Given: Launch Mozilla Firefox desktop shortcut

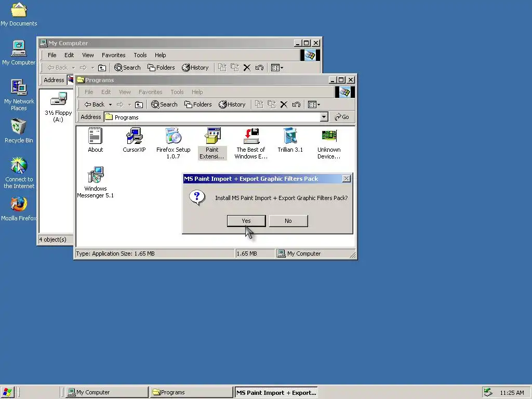Looking at the screenshot, I should click(19, 209).
